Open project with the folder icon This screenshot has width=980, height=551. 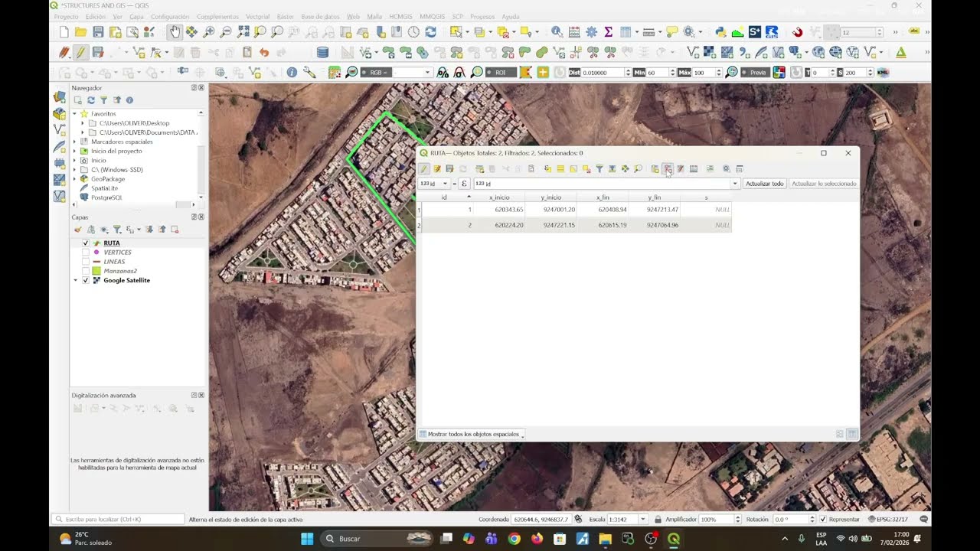[80, 32]
